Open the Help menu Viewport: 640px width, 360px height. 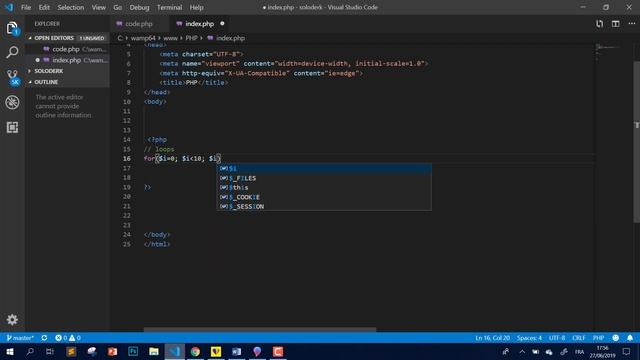[196, 7]
